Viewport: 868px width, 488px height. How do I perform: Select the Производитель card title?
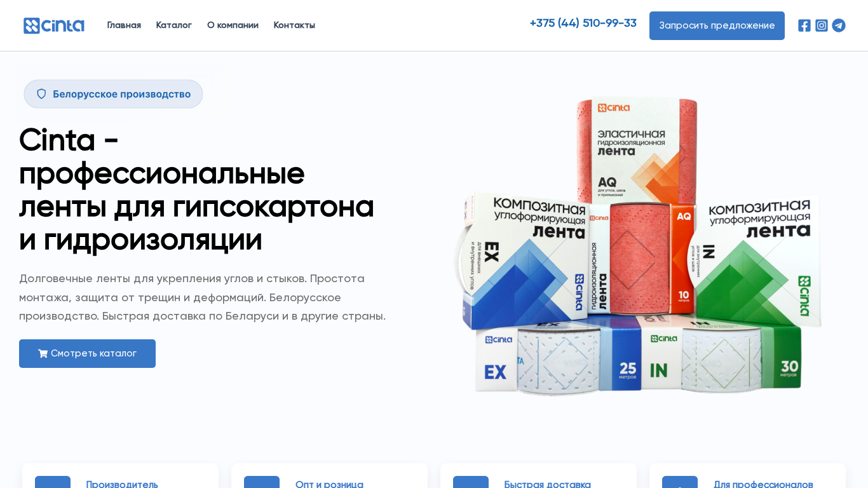(x=122, y=484)
